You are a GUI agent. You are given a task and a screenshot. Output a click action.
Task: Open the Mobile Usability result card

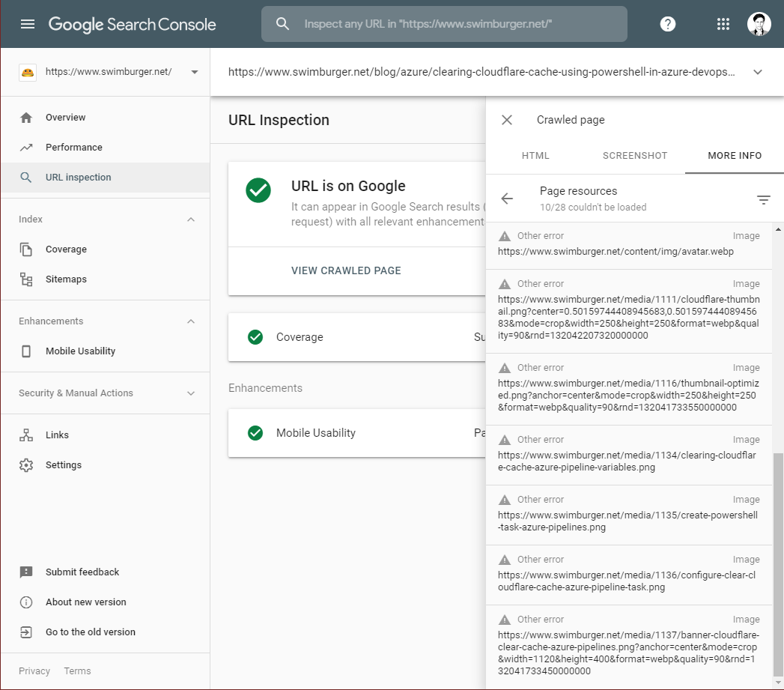(356, 433)
